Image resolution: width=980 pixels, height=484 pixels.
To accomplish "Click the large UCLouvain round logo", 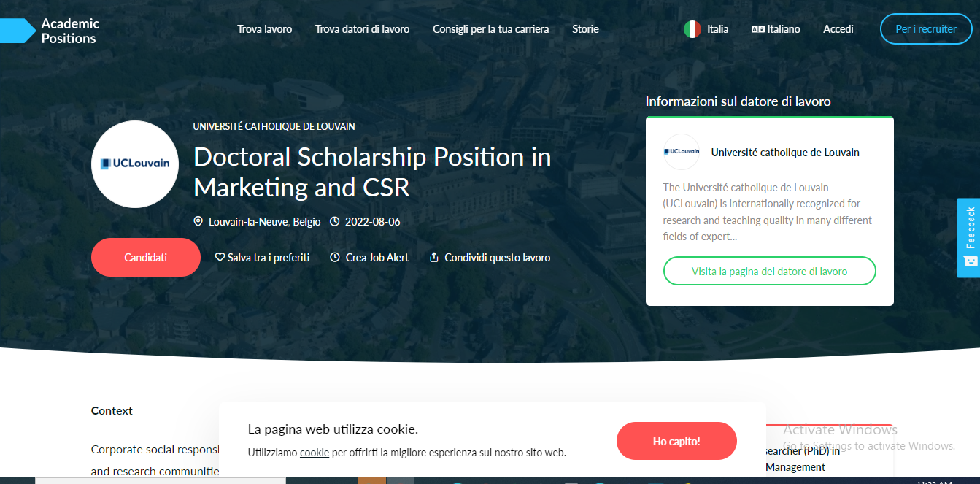I will click(x=135, y=164).
